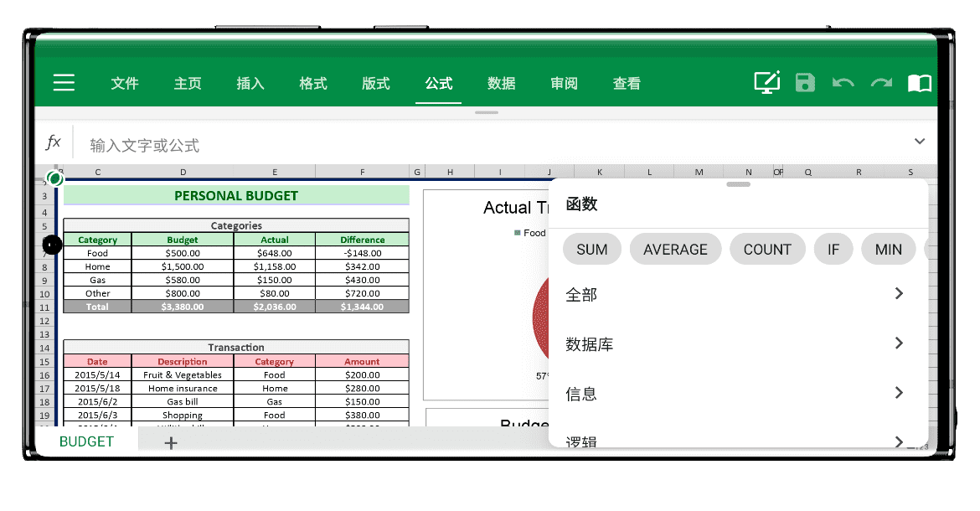Select the Other category cell

[x=97, y=293]
